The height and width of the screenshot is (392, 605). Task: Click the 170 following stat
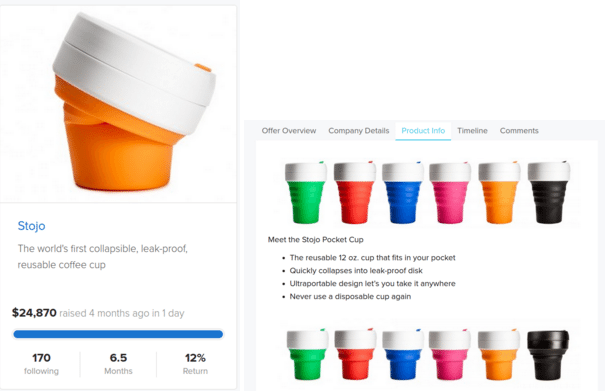pos(41,364)
